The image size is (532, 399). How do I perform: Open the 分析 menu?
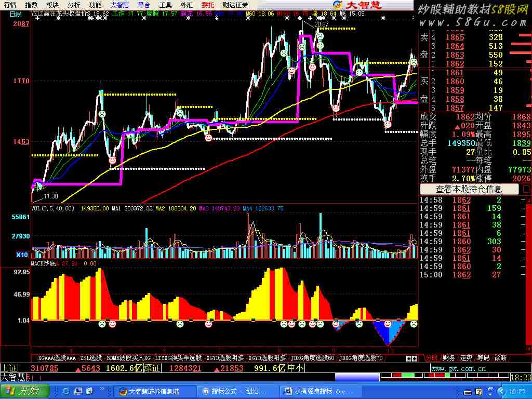[74, 5]
